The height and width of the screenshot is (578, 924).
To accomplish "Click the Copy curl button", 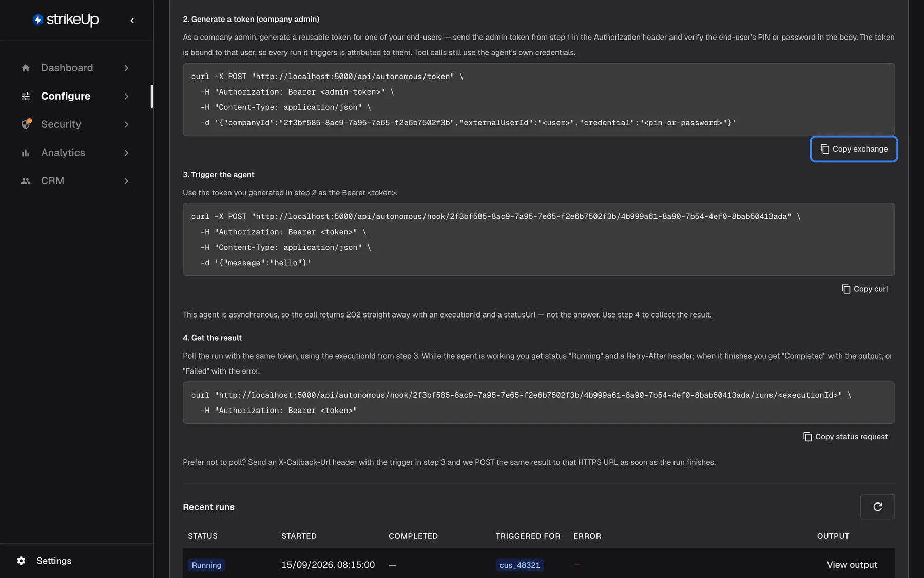I will pyautogui.click(x=865, y=289).
